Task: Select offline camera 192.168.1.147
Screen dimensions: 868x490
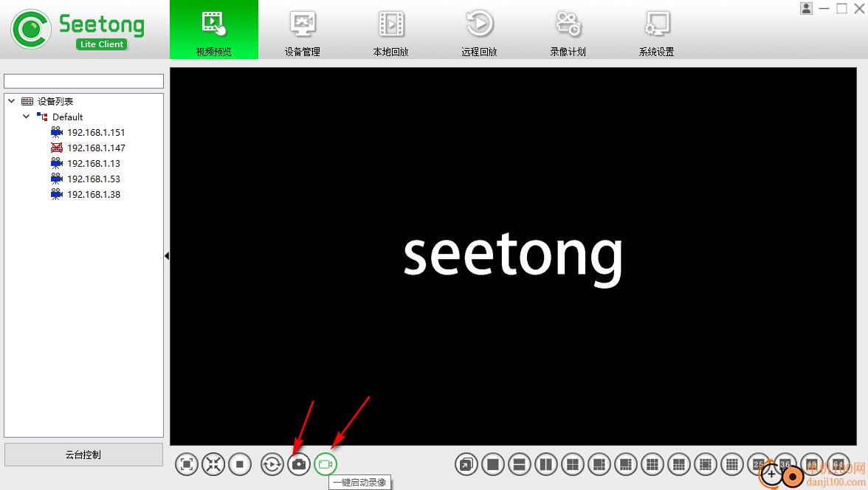Action: click(96, 148)
